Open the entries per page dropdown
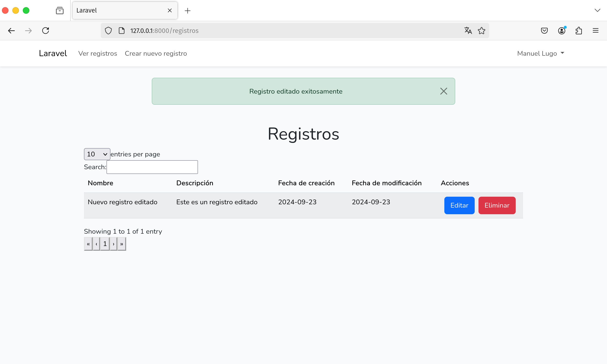Screen dimensions: 607x364 click(x=97, y=154)
